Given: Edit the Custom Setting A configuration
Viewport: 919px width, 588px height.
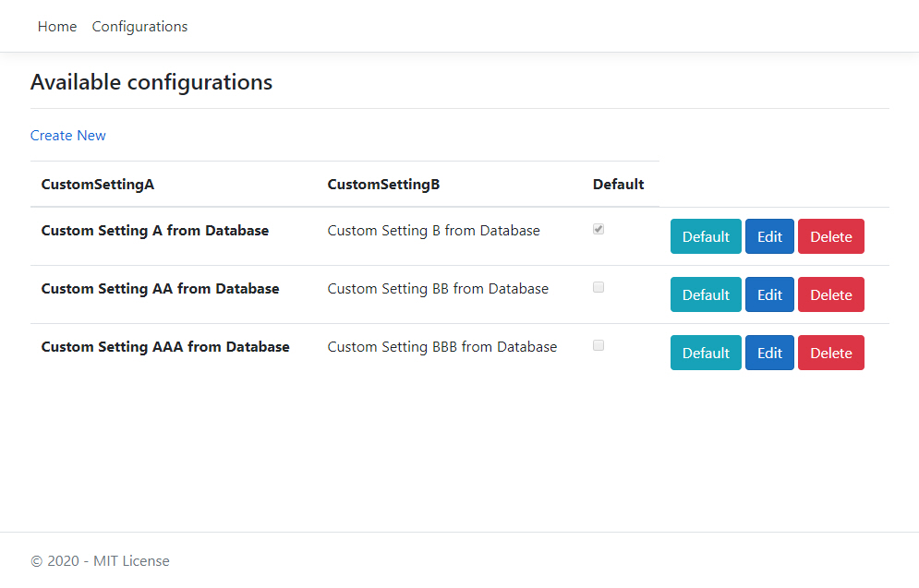Looking at the screenshot, I should click(x=769, y=236).
